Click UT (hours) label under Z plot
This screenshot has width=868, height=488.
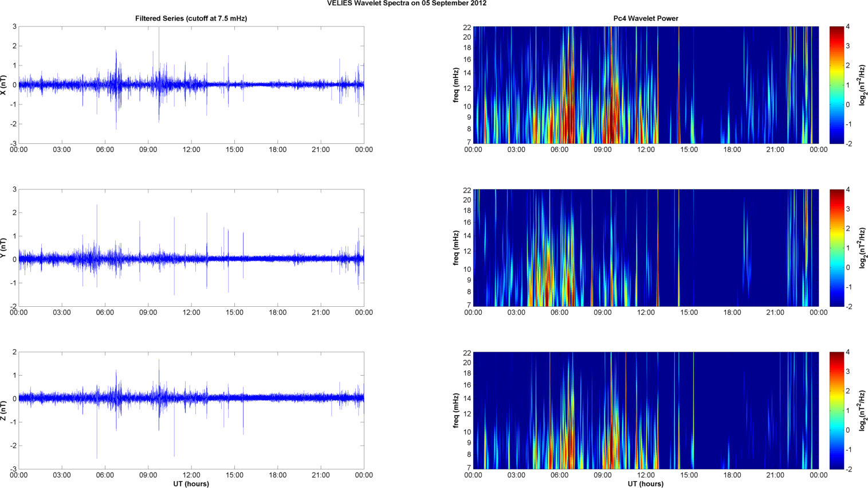tap(191, 484)
